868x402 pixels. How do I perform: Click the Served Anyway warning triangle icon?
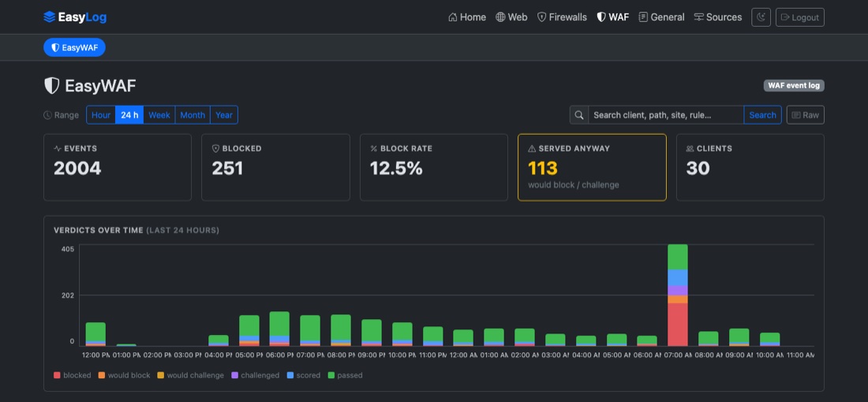click(x=532, y=149)
